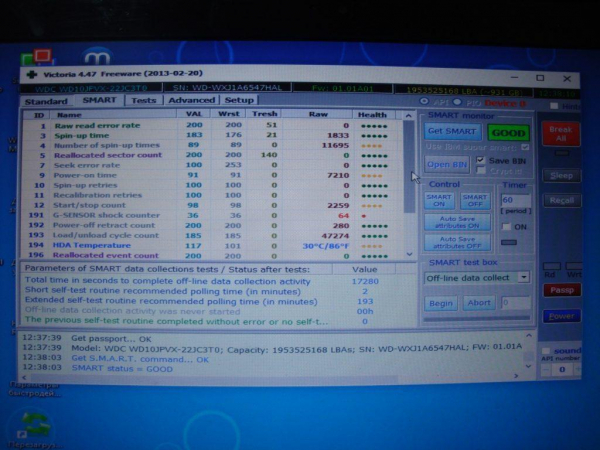Select the API radio button
The image size is (600, 450).
[x=424, y=101]
